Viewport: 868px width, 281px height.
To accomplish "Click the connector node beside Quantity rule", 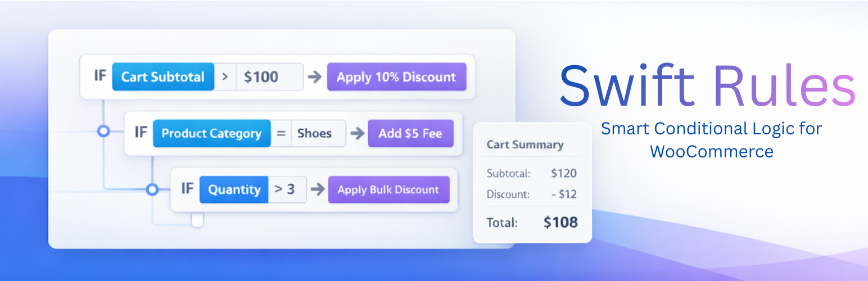I will coord(152,189).
